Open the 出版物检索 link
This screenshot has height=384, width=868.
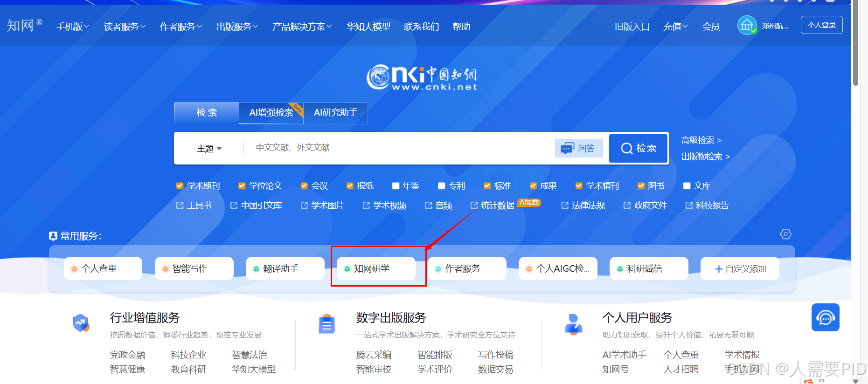pyautogui.click(x=705, y=157)
